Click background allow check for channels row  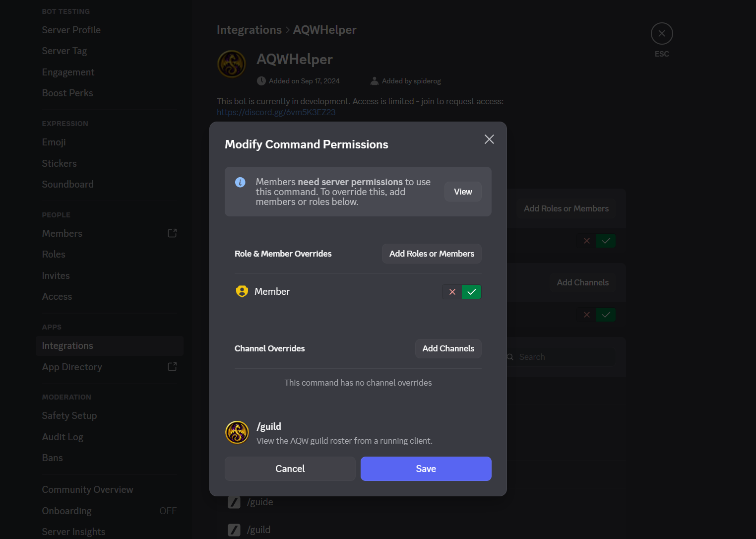click(x=606, y=315)
